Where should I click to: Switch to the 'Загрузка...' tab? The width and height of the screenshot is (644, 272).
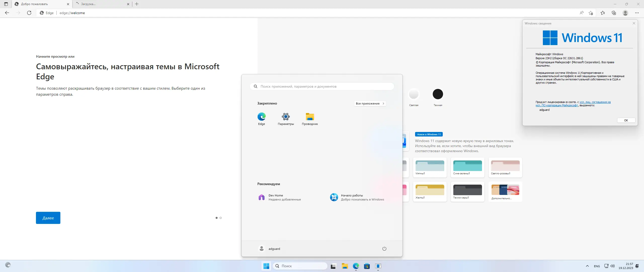tap(103, 4)
